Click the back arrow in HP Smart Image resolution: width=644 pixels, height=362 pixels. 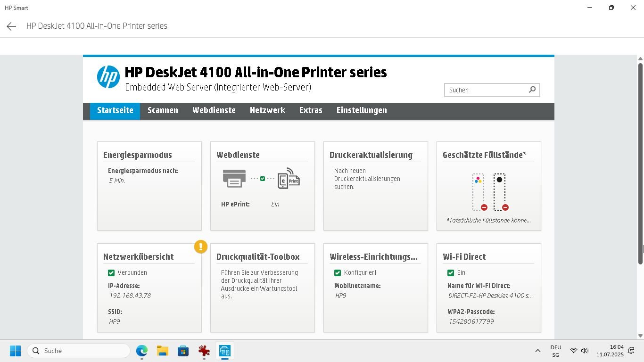pos(11,26)
